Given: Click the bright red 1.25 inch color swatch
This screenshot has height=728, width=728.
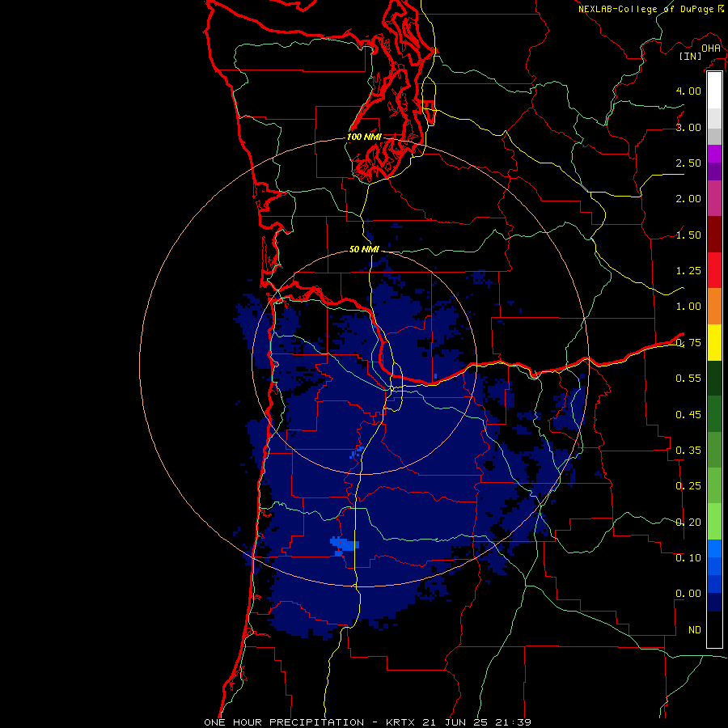Looking at the screenshot, I should pyautogui.click(x=714, y=270).
